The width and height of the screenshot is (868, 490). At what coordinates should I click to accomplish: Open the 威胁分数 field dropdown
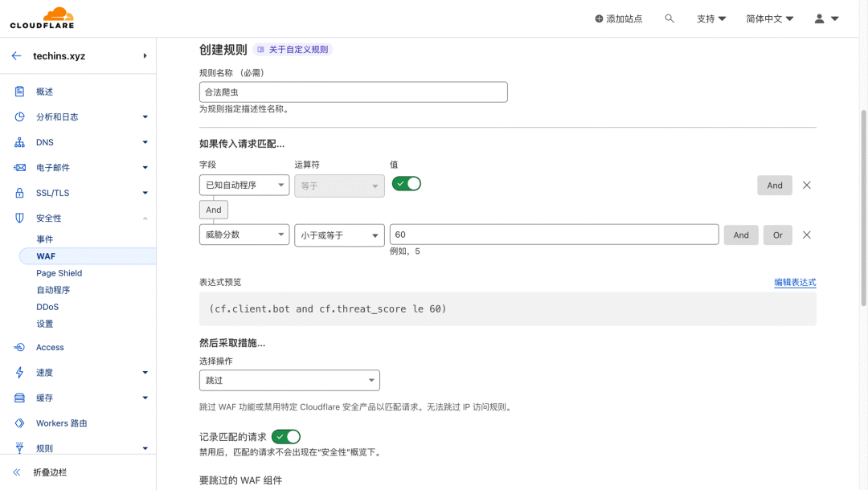(244, 235)
